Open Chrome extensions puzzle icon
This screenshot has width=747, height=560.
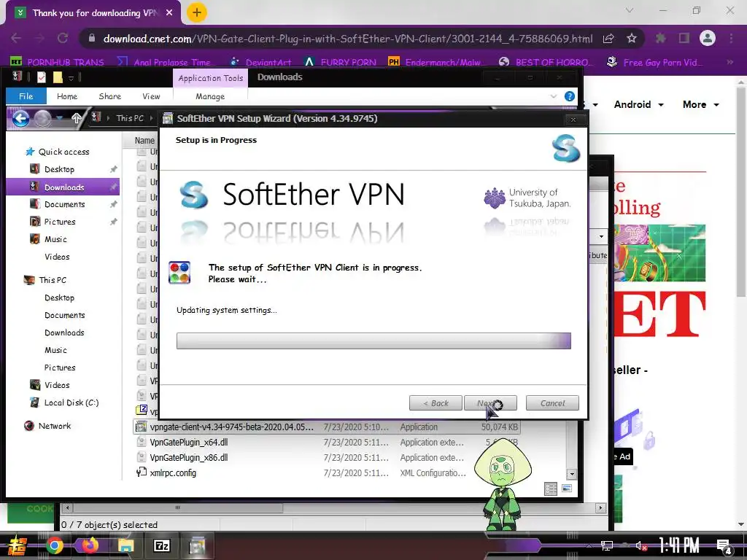click(661, 38)
